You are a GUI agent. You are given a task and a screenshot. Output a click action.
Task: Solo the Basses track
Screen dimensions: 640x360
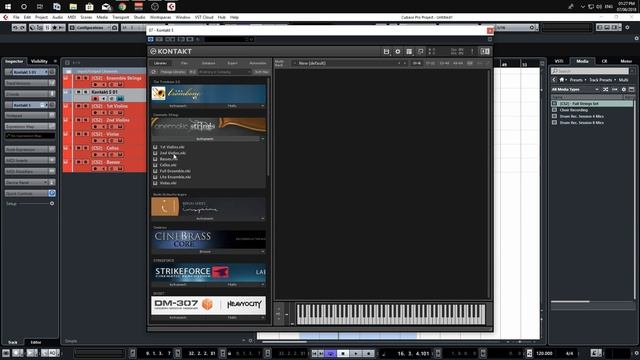[86, 162]
